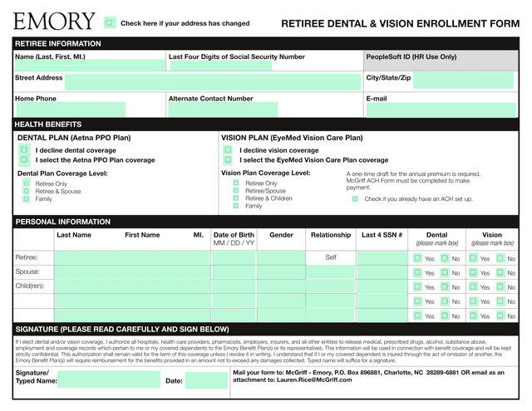The width and height of the screenshot is (532, 411).
Task: Check the address has changed box
Action: click(110, 23)
